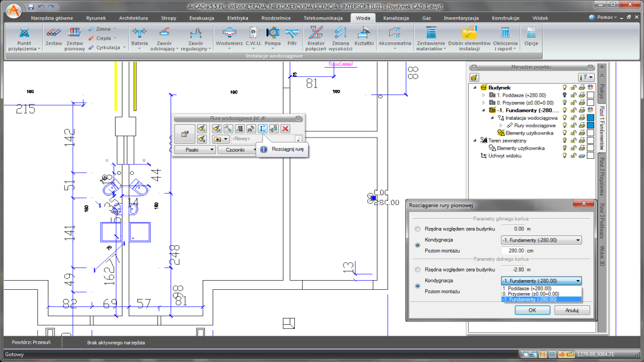Open Obliczenia i raport
Viewport: 644px width, 362px height.
pos(505,38)
